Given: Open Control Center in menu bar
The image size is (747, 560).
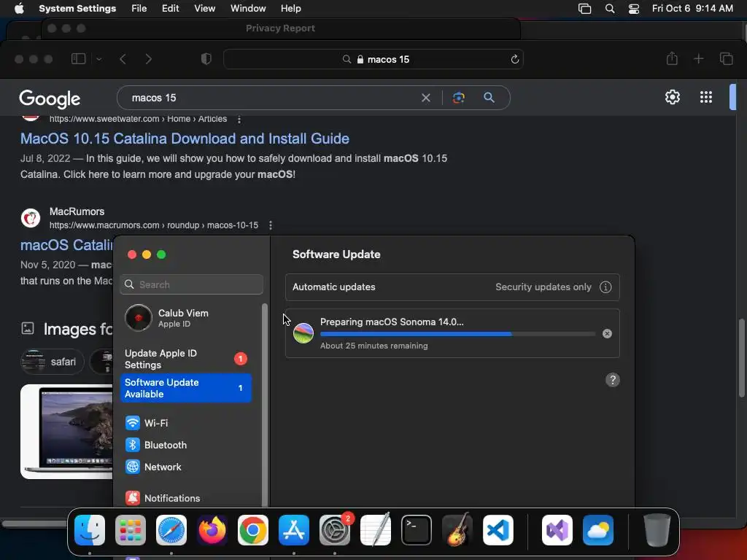Looking at the screenshot, I should pyautogui.click(x=634, y=9).
